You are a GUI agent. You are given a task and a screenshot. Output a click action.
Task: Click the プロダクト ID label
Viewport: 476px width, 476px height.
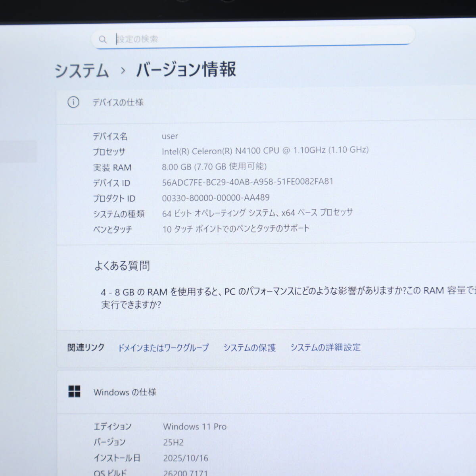point(114,198)
